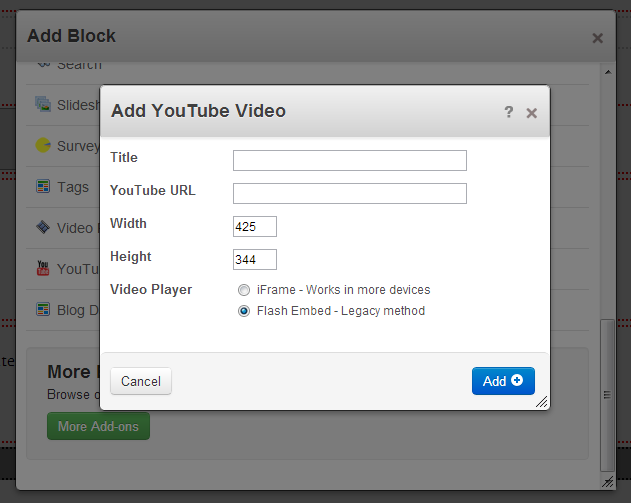Click the Video block icon
Screen dimensions: 631x503
pos(43,227)
